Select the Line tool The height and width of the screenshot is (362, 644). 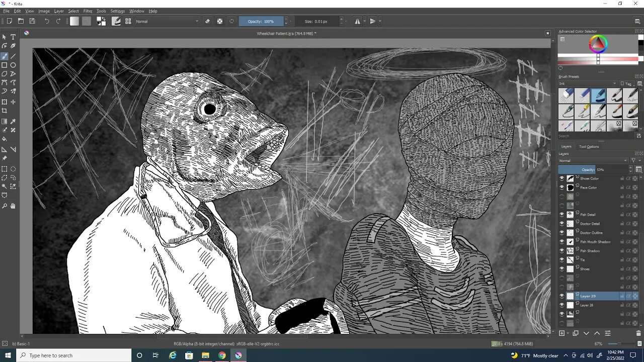pos(13,56)
